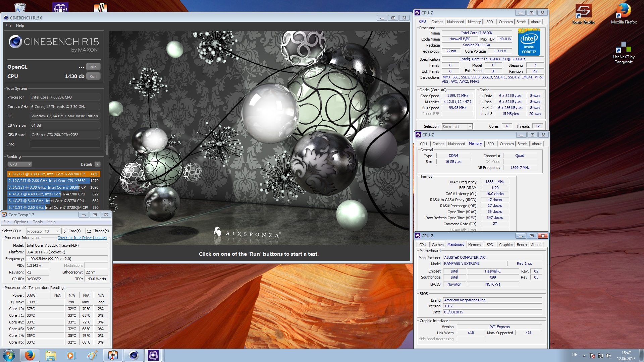Open Cinebench Help menu
Viewport: 644px width, 362px height.
coord(20,25)
